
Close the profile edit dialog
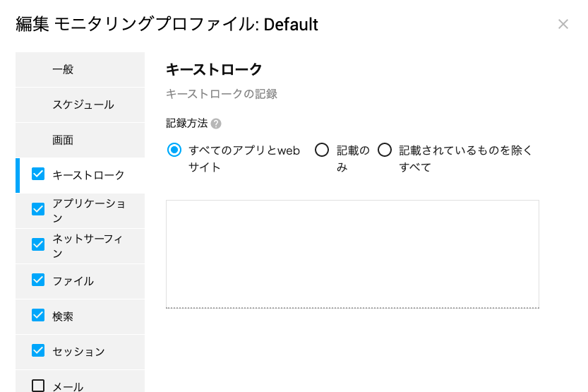click(x=563, y=25)
